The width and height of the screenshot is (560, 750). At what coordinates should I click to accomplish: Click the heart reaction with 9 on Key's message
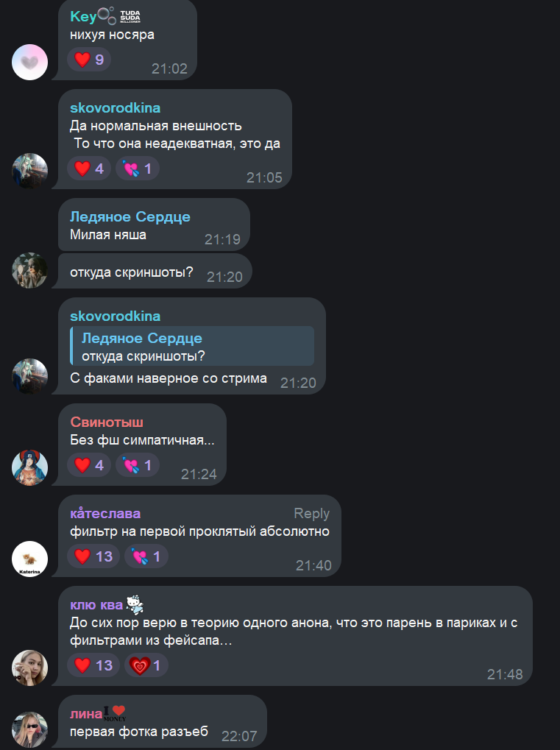[90, 60]
